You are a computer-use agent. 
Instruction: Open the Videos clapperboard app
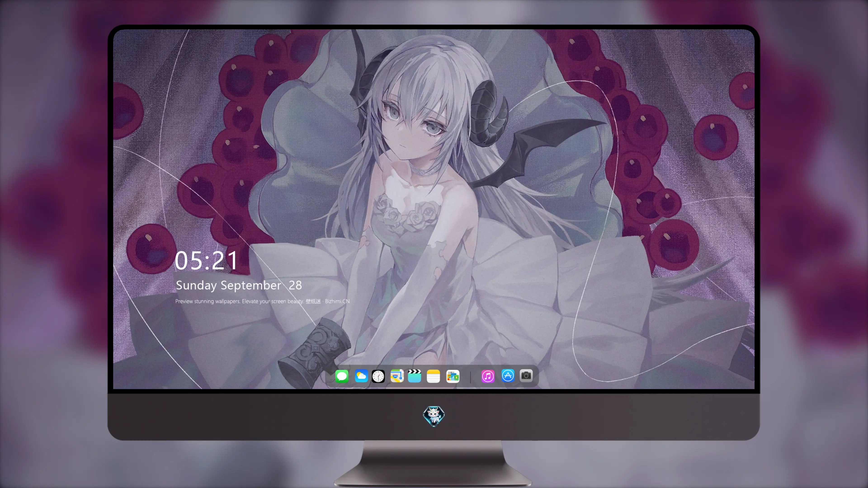(415, 376)
